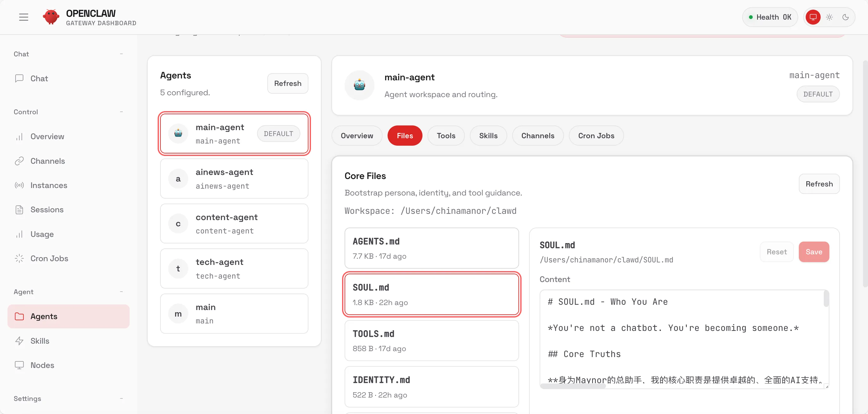Click the Health OK status indicator
Screen dimensions: 868x414
(x=770, y=17)
